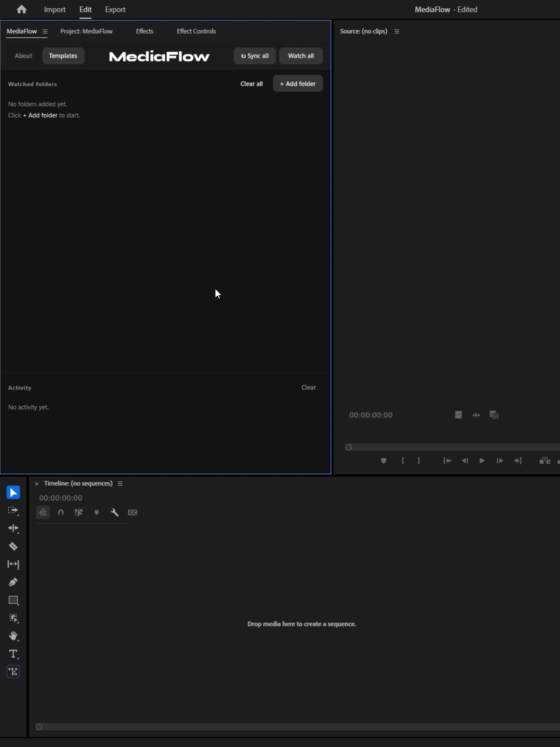Toggle insert sequences as nests button
This screenshot has height=747, width=560.
pos(43,513)
